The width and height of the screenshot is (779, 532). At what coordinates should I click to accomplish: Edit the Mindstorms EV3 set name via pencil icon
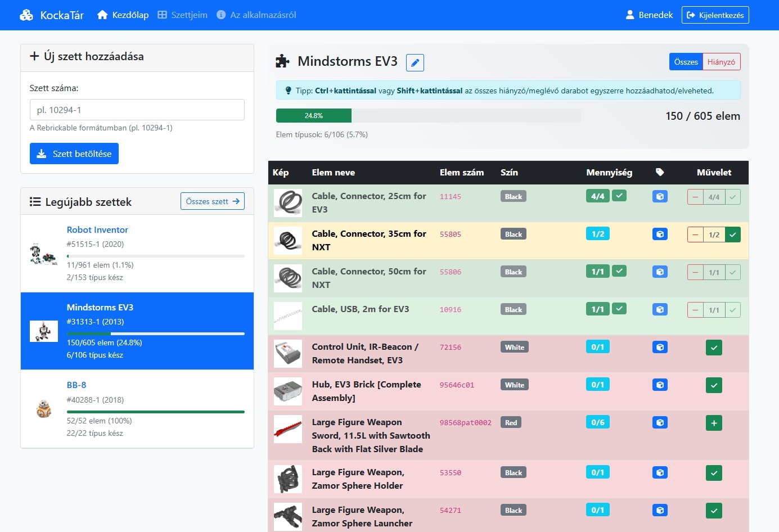415,62
